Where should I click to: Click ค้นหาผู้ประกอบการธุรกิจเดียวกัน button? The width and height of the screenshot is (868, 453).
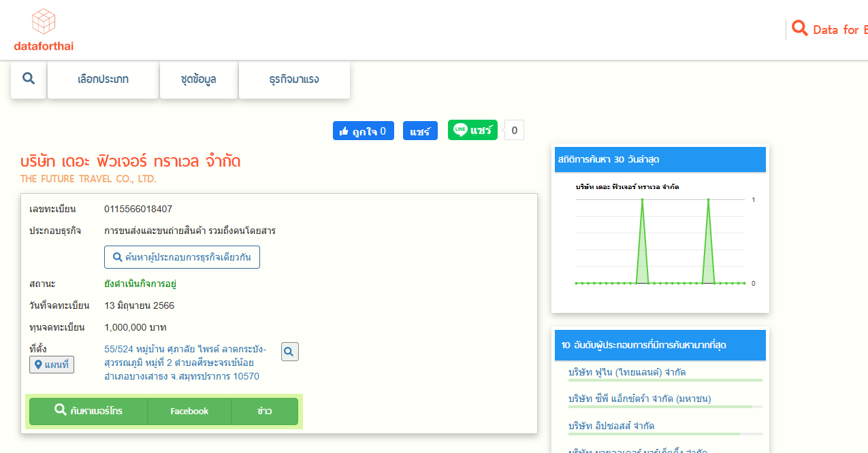pyautogui.click(x=182, y=258)
